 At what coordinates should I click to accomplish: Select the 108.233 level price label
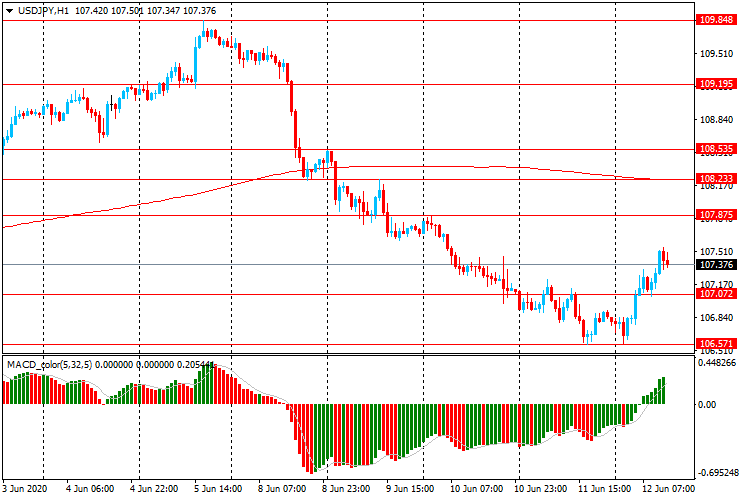[716, 178]
